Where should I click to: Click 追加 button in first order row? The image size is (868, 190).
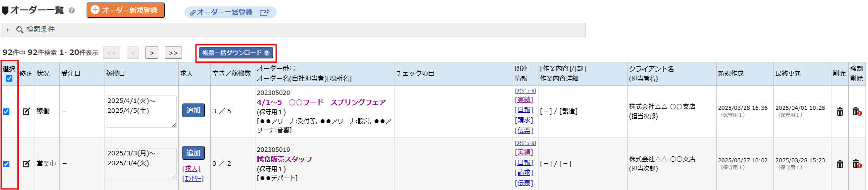[193, 110]
